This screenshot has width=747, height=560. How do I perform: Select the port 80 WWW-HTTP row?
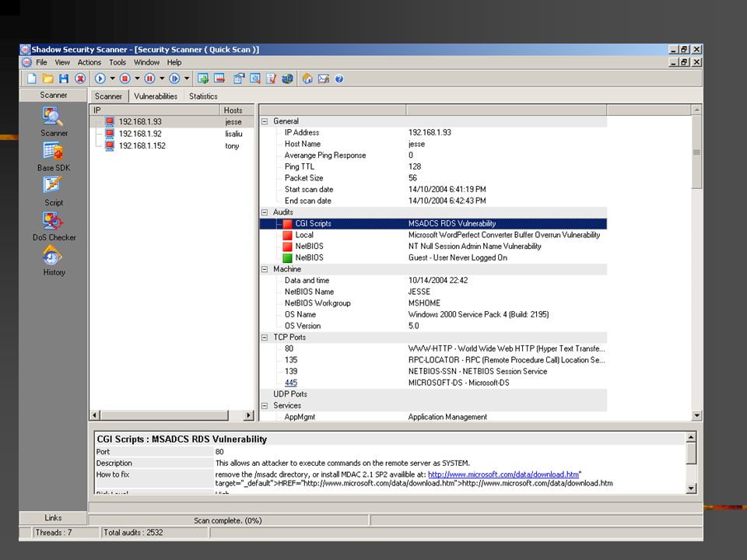pos(433,348)
